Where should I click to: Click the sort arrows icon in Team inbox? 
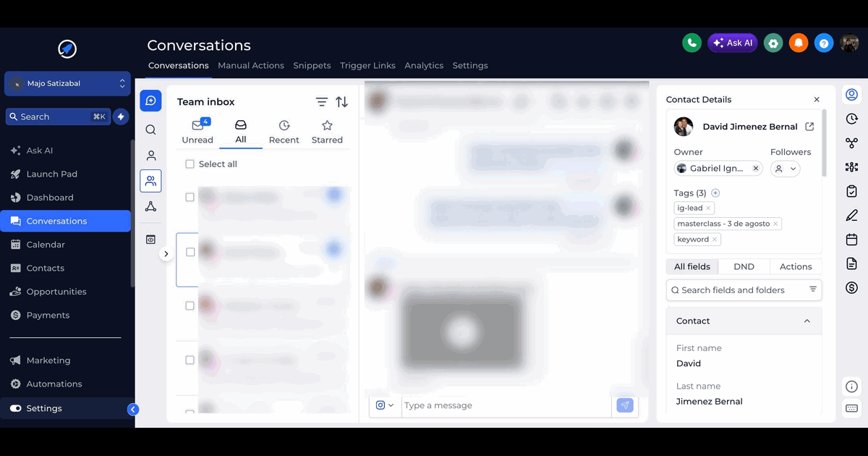342,102
